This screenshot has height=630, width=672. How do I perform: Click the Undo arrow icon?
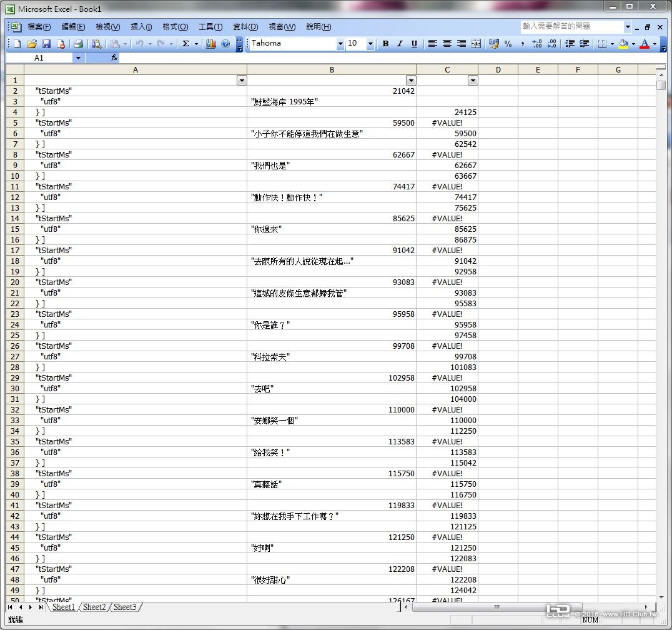(139, 44)
